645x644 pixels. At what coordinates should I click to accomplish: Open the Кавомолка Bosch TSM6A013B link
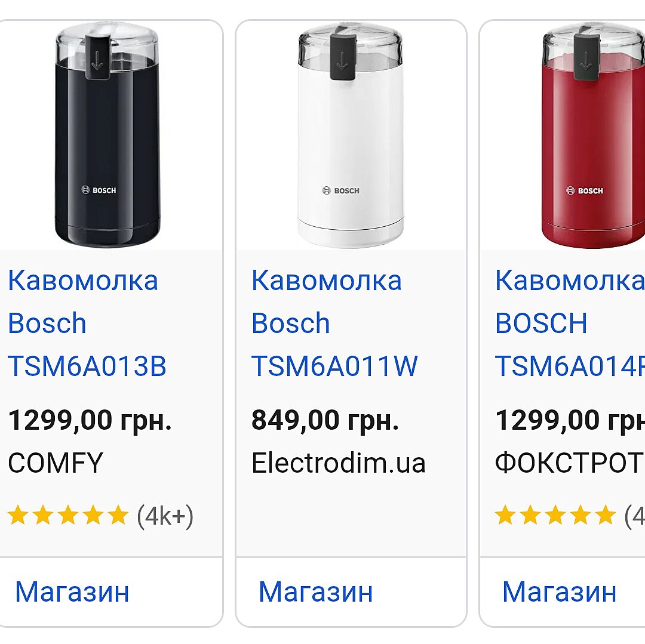click(x=87, y=323)
